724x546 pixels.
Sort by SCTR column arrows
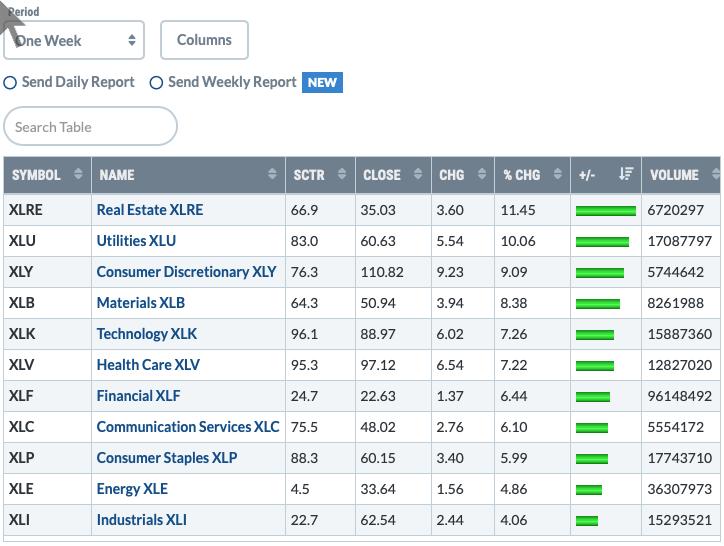(342, 174)
